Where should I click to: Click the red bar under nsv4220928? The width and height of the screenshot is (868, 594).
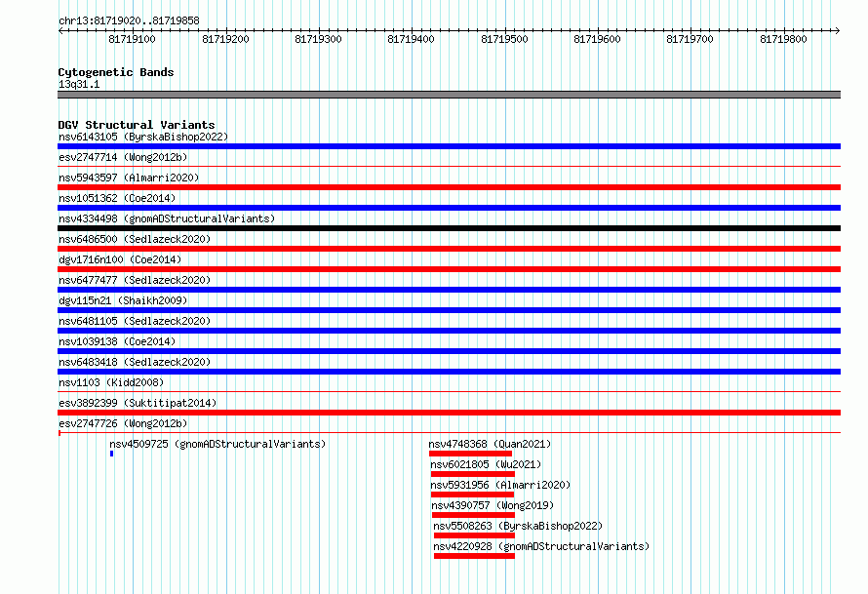(474, 556)
